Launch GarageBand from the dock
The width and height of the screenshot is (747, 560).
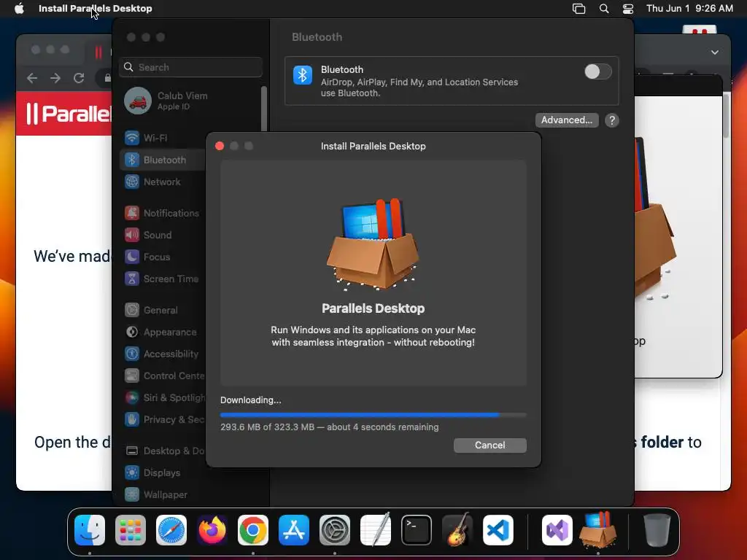click(457, 530)
